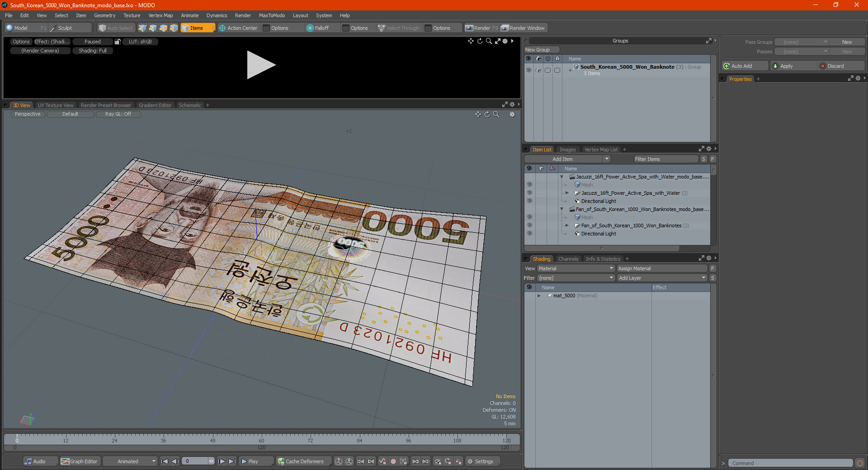Step to next frame
This screenshot has height=470, width=868.
point(221,461)
